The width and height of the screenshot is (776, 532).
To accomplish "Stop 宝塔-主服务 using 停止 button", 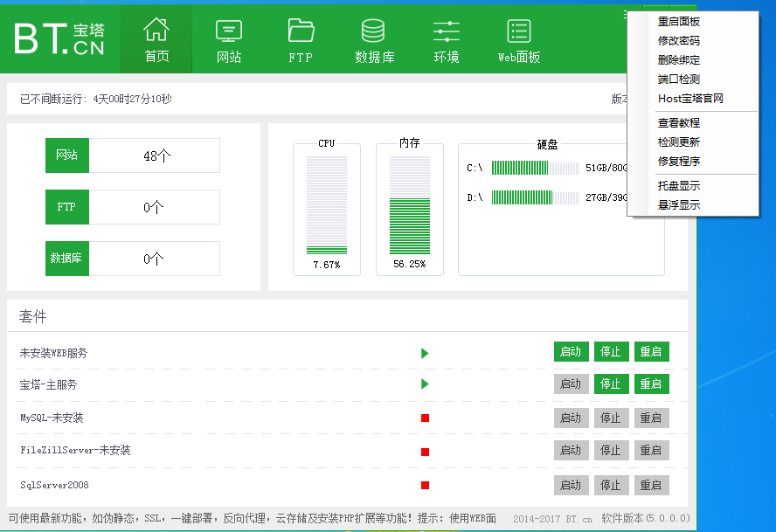I will (611, 383).
